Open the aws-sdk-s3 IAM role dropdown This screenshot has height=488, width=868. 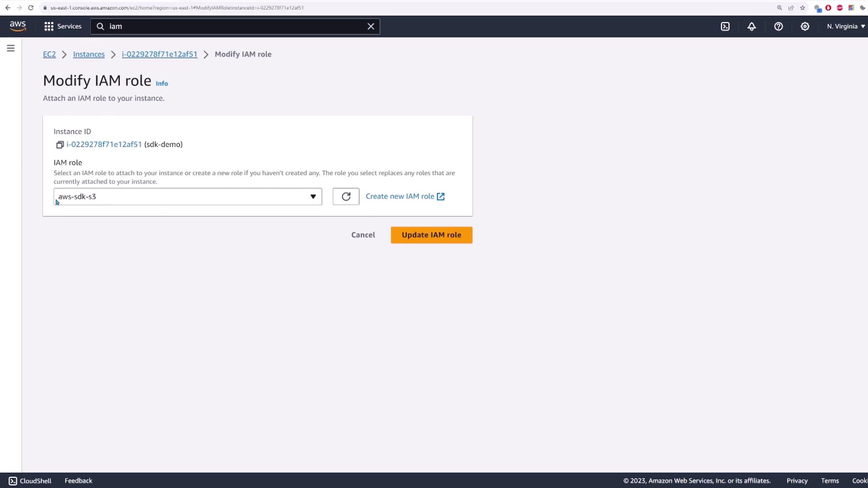188,197
